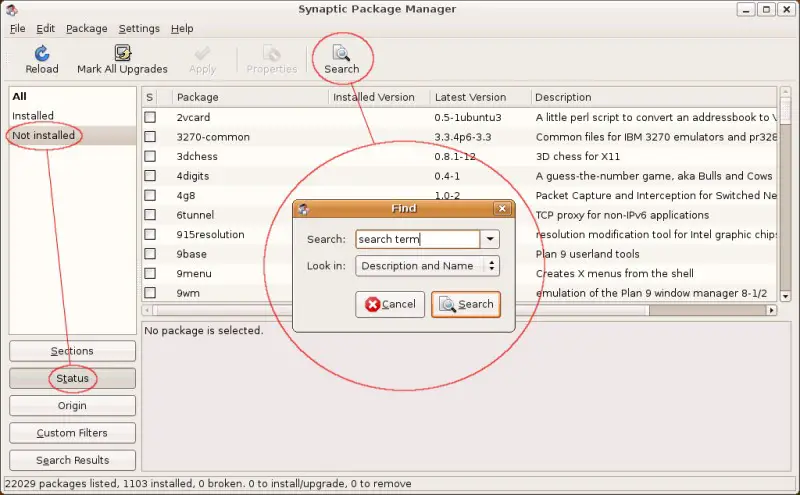Select the 6tunnel package name
This screenshot has width=800, height=495.
pos(195,215)
